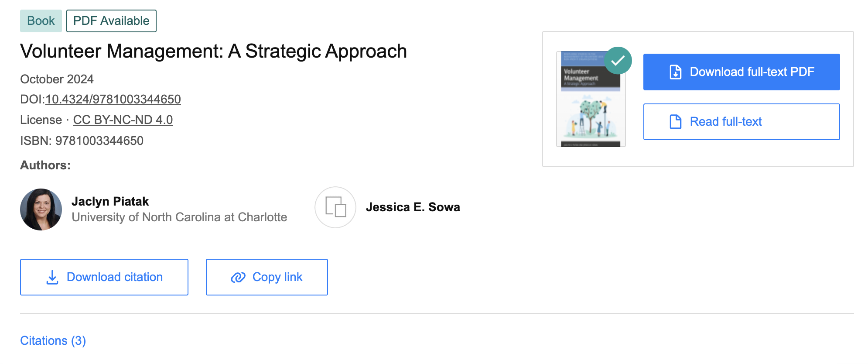Open author Jessica E. Sowa's name link
Image resolution: width=868 pixels, height=364 pixels.
coord(413,207)
